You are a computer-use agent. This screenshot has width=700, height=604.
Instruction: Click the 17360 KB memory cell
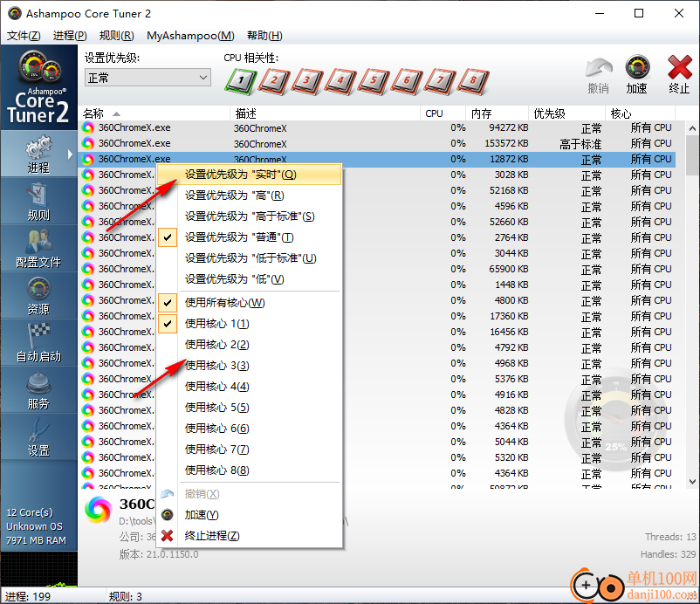509,316
